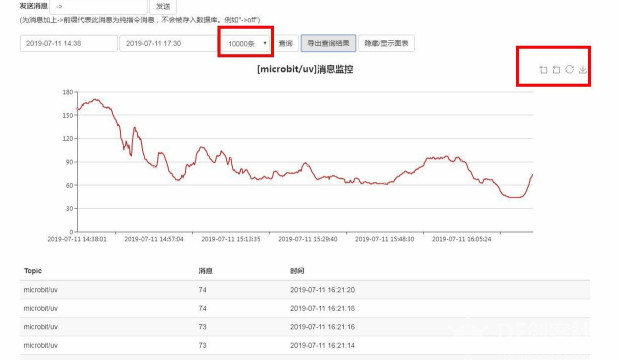Viewport: 620px width, 360px height.
Task: Click x-axis label 2019-07-11 14:38:01
Action: [77, 239]
